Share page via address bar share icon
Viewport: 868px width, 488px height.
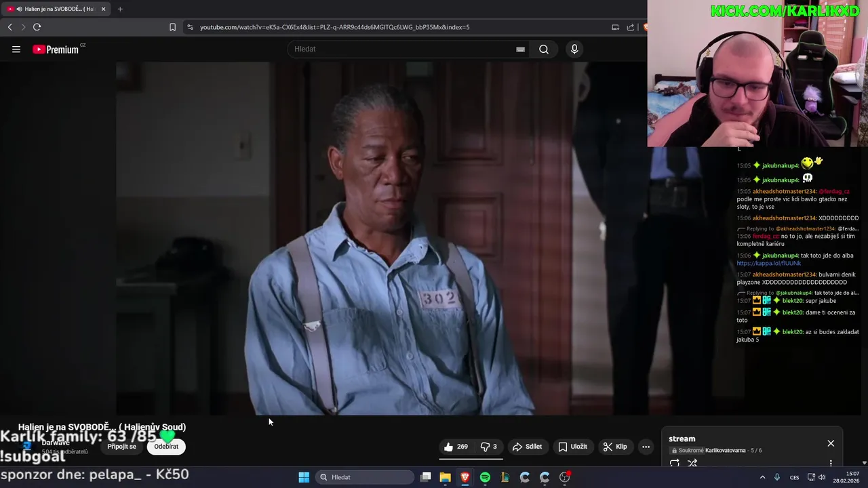point(631,27)
